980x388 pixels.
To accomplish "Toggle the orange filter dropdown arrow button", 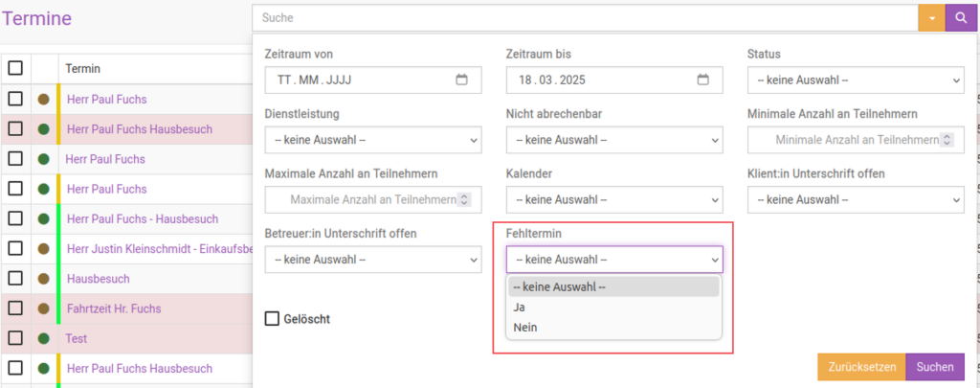I will click(x=931, y=18).
